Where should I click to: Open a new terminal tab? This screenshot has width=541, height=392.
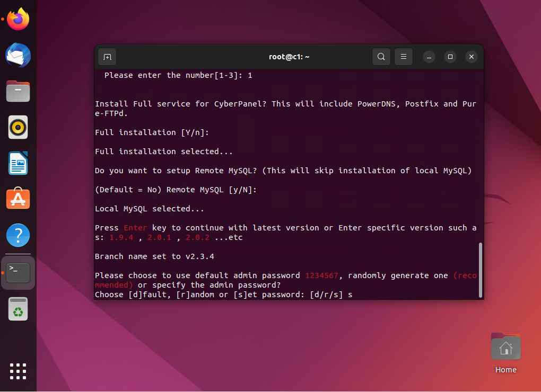107,57
